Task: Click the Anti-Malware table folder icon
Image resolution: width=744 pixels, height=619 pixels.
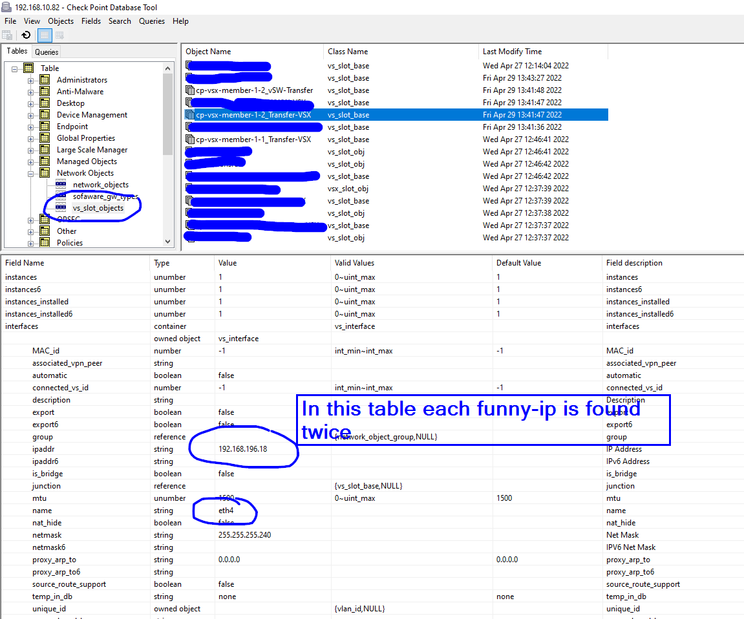Action: (44, 92)
